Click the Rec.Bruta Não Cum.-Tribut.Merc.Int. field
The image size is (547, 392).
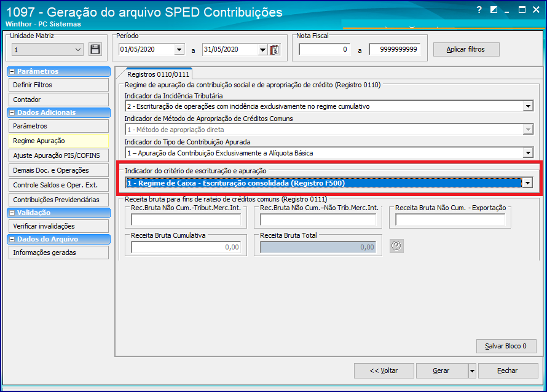pos(186,219)
